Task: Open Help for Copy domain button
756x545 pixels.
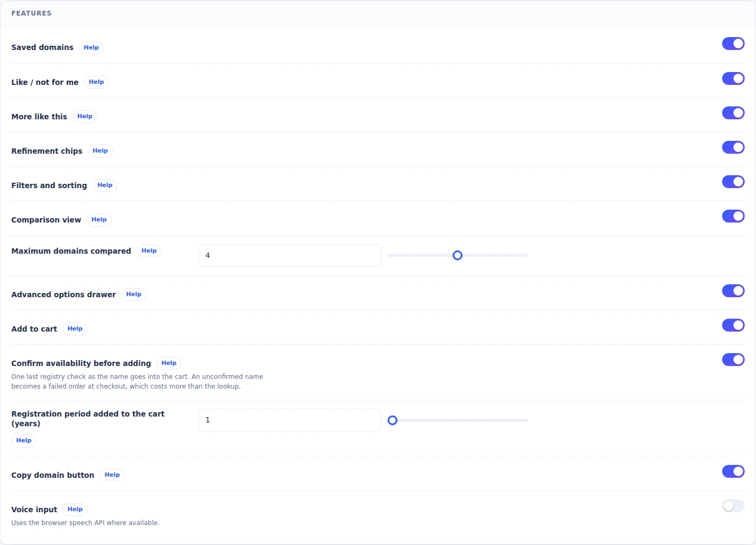Action: point(112,475)
